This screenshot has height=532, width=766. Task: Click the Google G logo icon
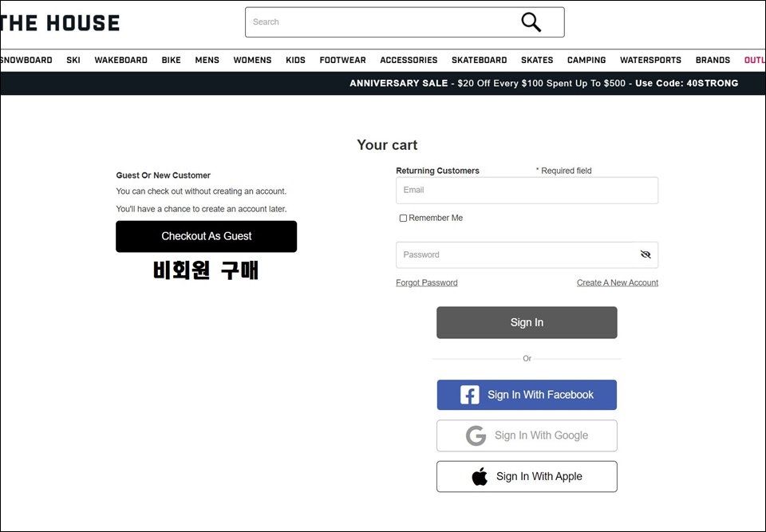click(x=476, y=435)
